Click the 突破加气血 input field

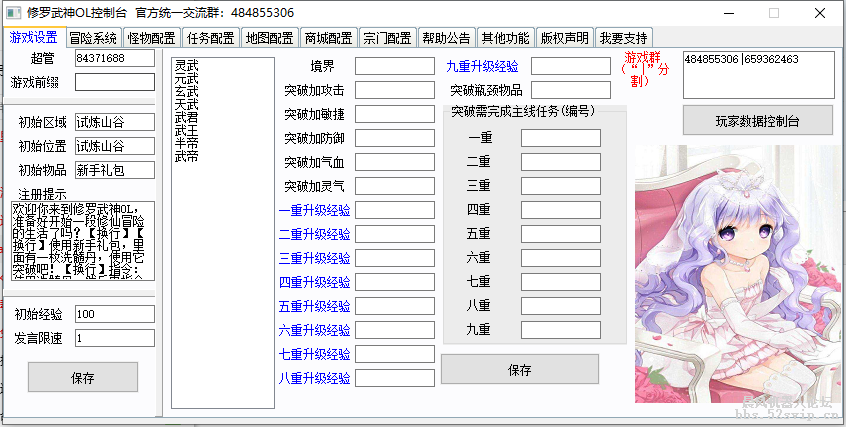(x=395, y=162)
